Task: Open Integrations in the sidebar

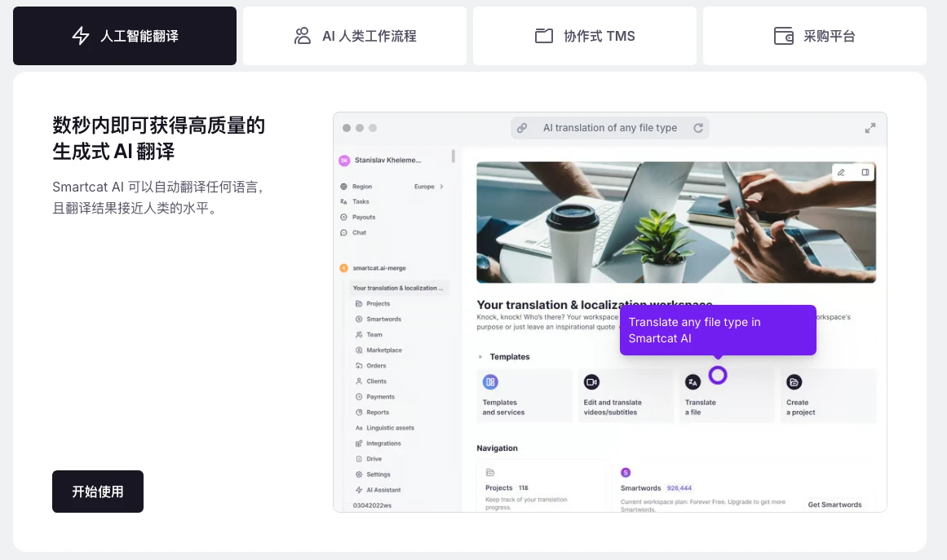Action: tap(383, 443)
